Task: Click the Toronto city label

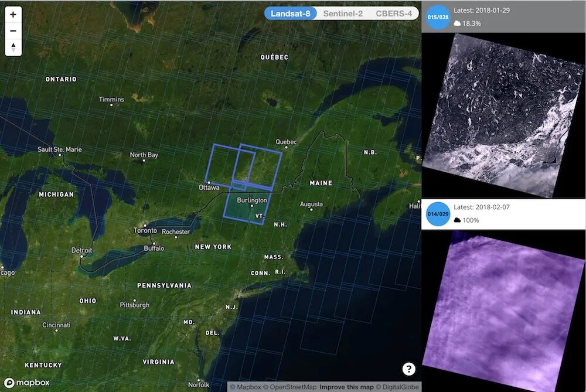Action: [x=145, y=230]
